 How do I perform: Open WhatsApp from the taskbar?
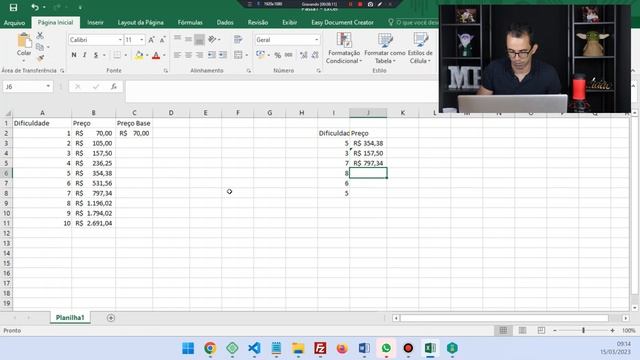point(386,348)
